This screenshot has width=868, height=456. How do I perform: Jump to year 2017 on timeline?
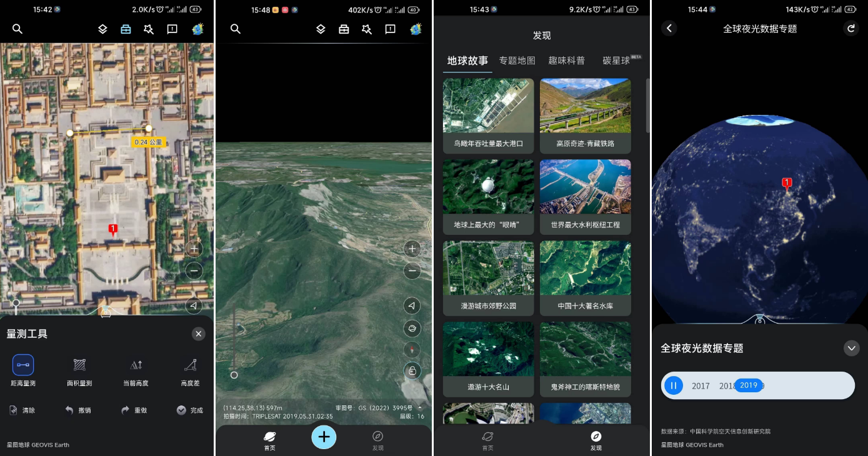coord(701,386)
